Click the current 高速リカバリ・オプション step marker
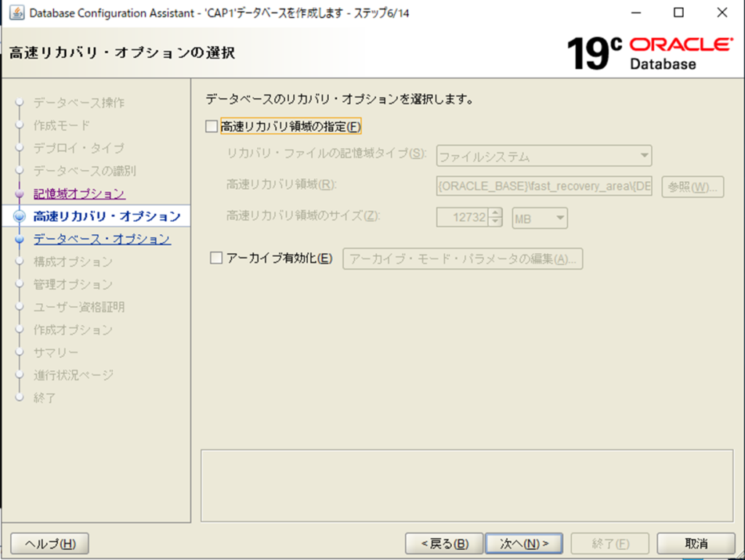745x560 pixels. [20, 217]
